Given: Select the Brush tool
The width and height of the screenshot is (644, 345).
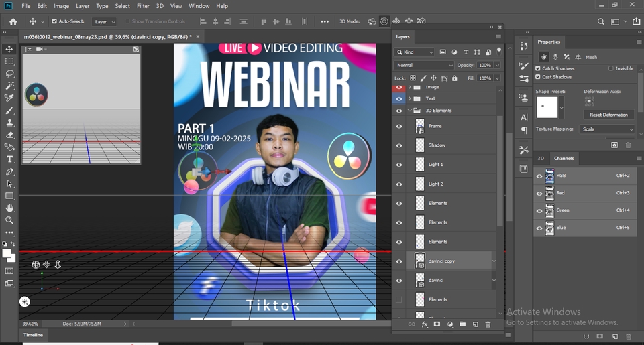Looking at the screenshot, I should pos(9,111).
